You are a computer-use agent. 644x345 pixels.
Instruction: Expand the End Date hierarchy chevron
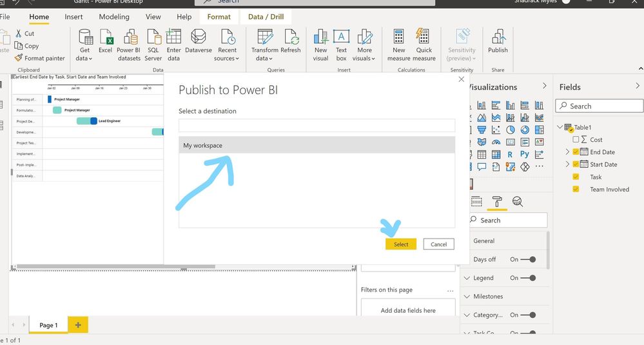tap(567, 152)
